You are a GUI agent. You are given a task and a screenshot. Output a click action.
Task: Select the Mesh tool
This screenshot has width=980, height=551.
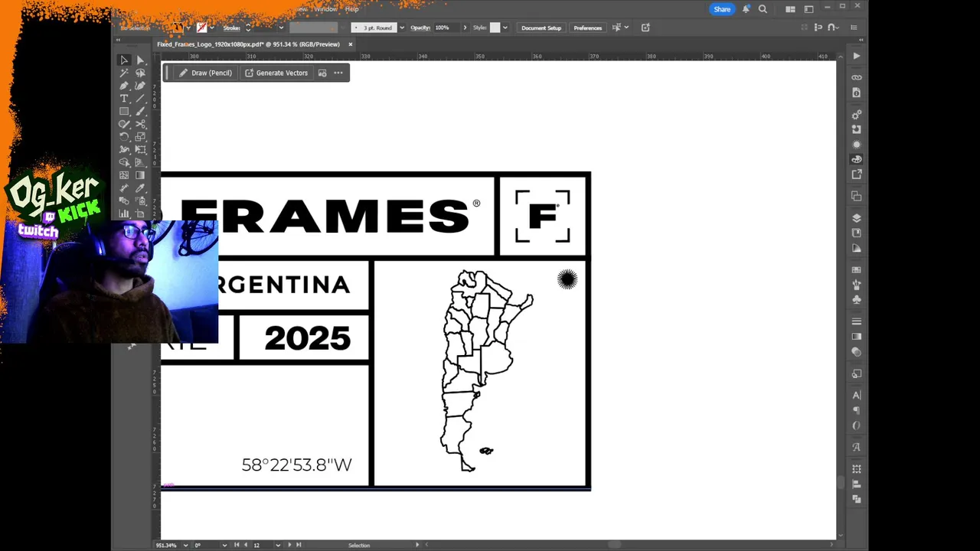pyautogui.click(x=124, y=175)
